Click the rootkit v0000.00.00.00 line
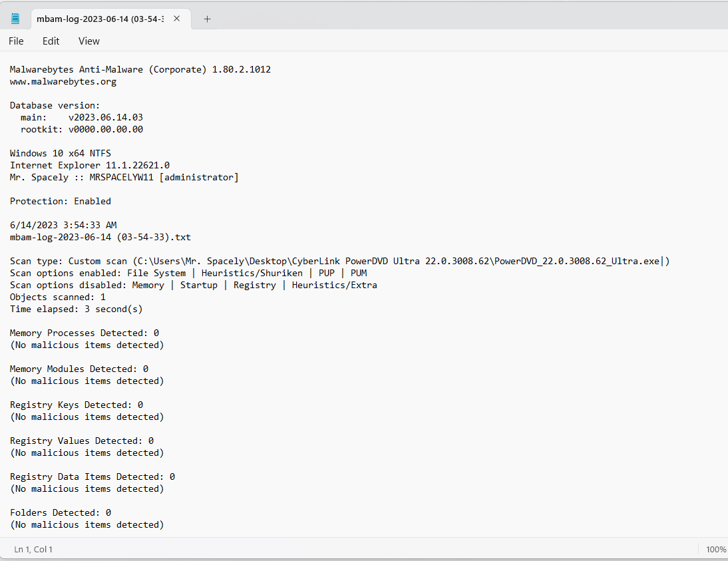728x561 pixels. pos(82,130)
